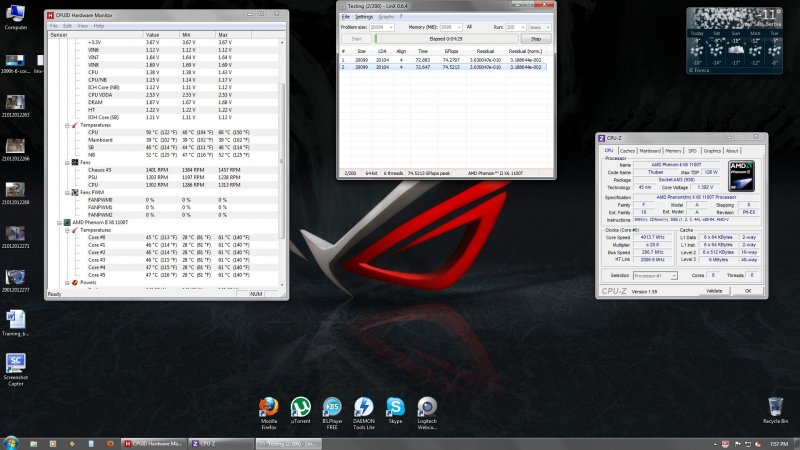Viewport: 800px width, 450px height.
Task: Click the LinX elapsed time progress bar
Action: coord(446,39)
